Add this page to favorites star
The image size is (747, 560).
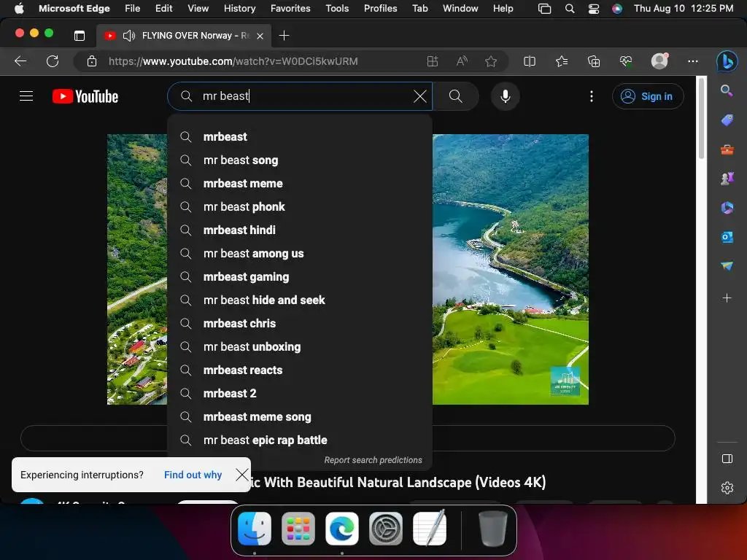(491, 61)
